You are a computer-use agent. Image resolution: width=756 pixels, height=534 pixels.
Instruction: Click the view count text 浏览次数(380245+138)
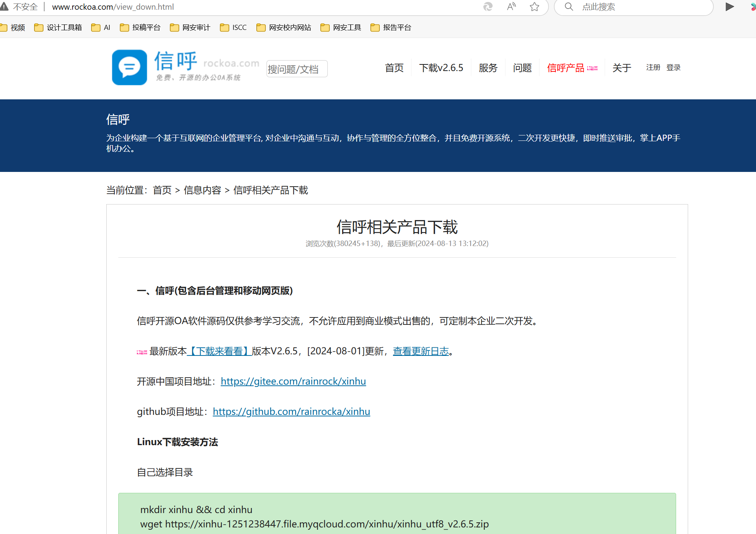343,244
